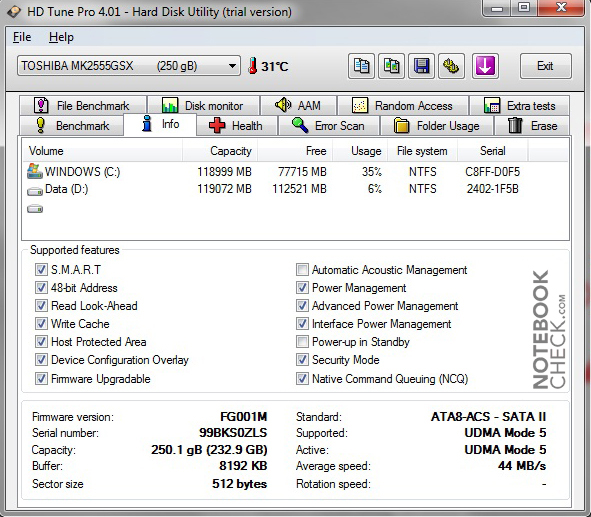Viewport: 591px width, 517px height.
Task: Click the File system column header
Action: point(422,151)
